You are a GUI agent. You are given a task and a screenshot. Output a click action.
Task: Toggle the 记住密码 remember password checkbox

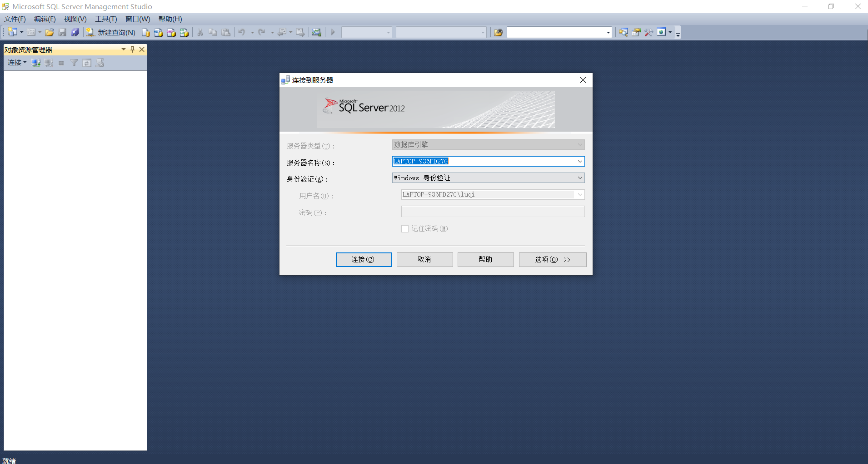[x=405, y=229]
